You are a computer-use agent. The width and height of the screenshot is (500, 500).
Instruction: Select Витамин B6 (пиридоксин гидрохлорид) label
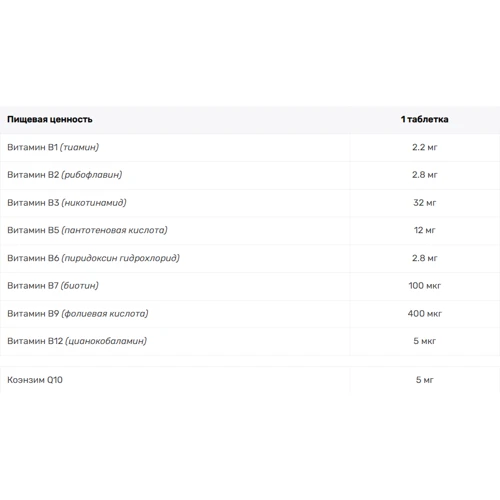93,258
